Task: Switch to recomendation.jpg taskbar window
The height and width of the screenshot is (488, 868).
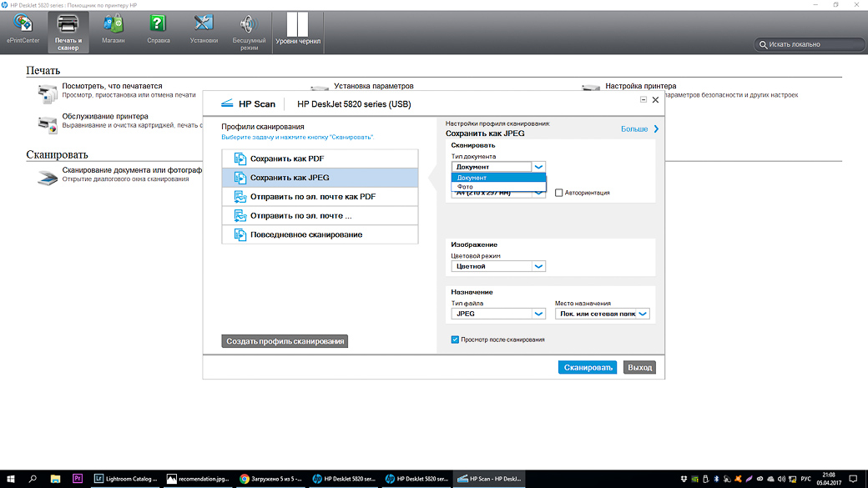Action: [198, 479]
